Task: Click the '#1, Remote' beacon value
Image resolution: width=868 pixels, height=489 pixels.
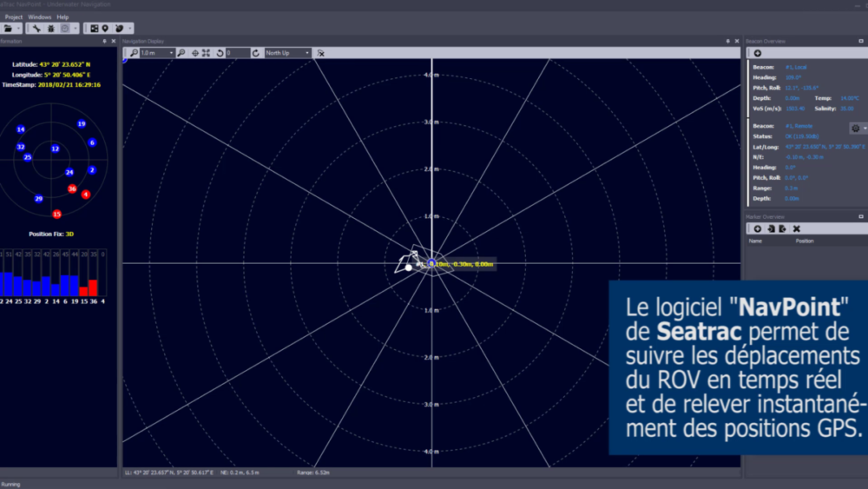Action: point(799,126)
